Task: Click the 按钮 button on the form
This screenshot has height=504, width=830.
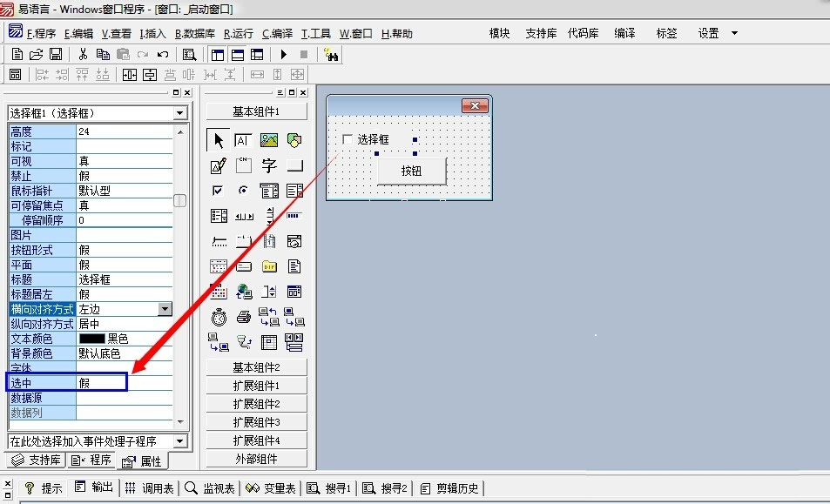Action: 411,171
